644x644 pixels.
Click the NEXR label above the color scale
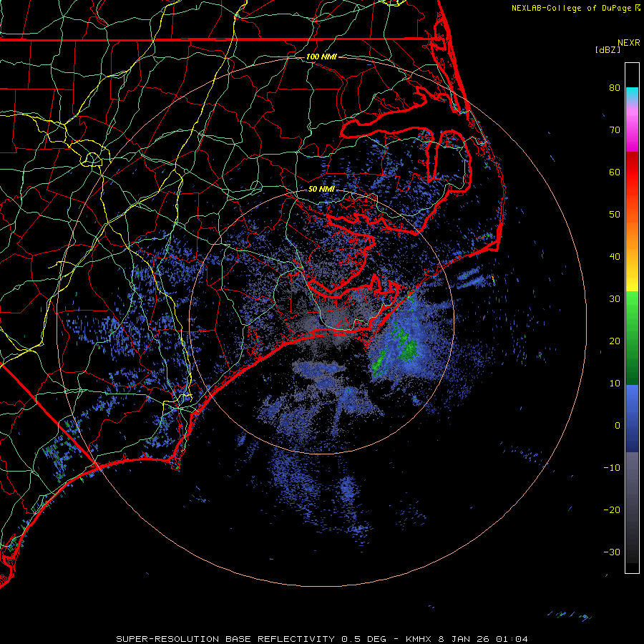tap(629, 43)
